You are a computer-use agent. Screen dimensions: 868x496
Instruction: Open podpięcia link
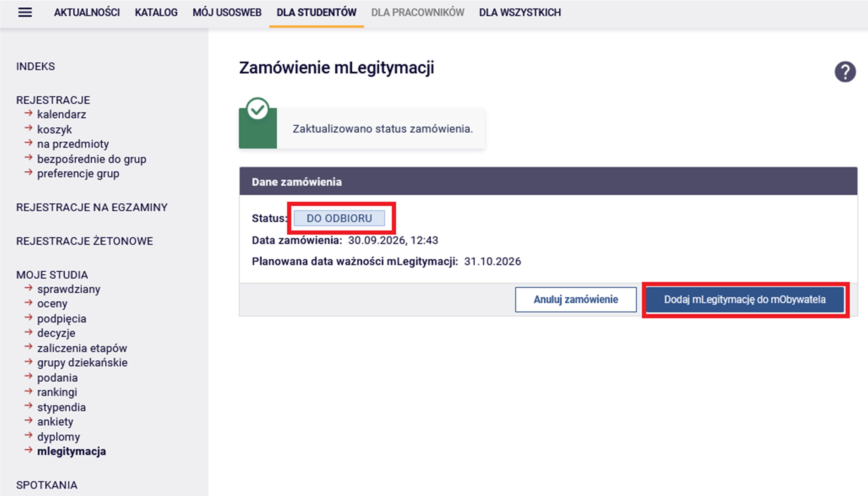(62, 319)
